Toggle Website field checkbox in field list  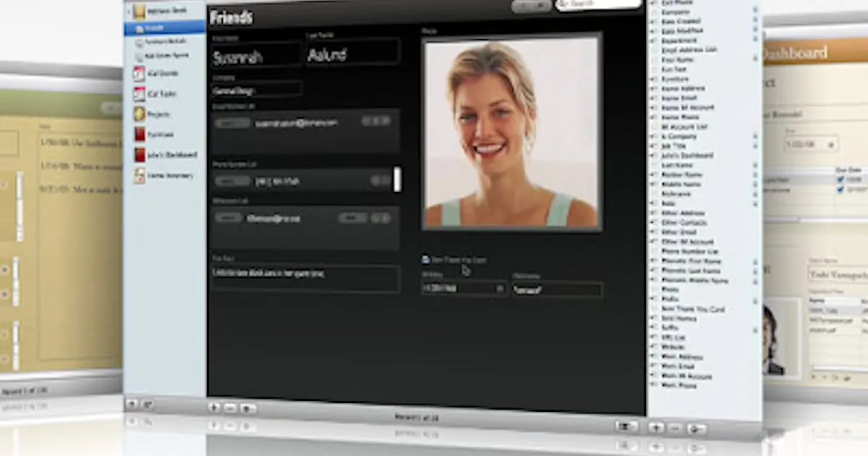tap(655, 347)
